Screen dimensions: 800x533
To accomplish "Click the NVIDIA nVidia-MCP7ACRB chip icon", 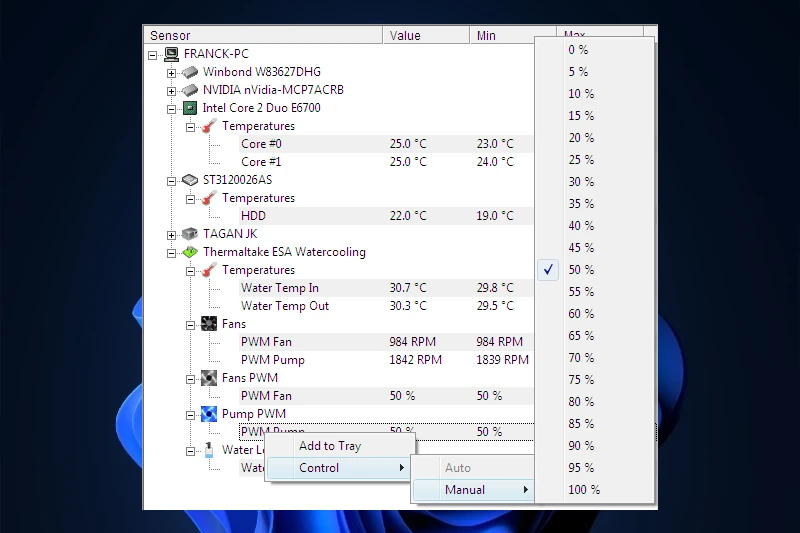I will (x=190, y=90).
